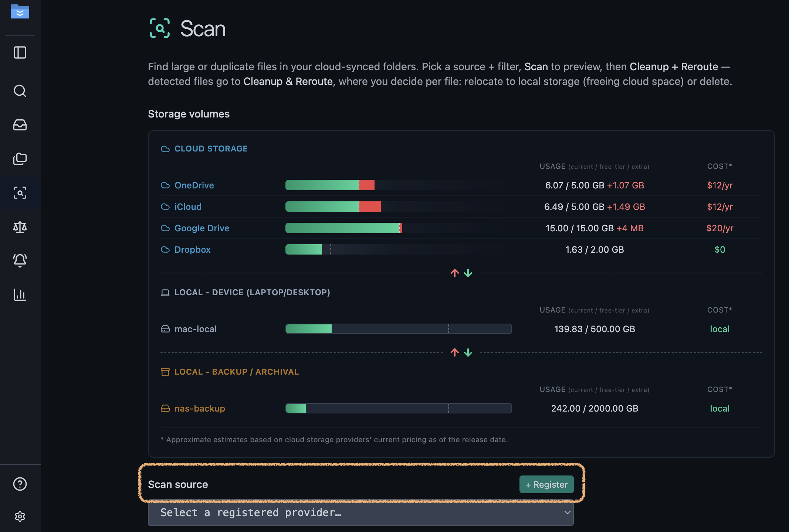Open the bar chart statistics icon
789x532 pixels.
(x=20, y=295)
